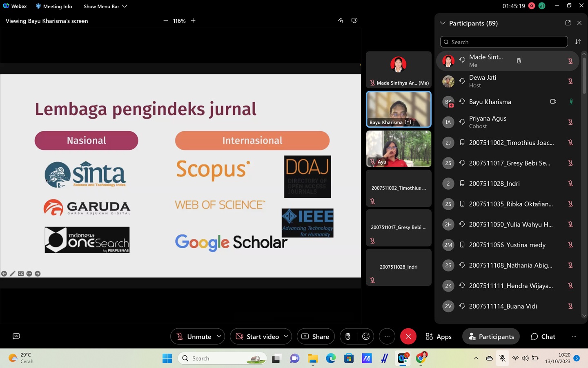588x368 pixels.
Task: Select Ayu video thumbnail
Action: pos(399,148)
